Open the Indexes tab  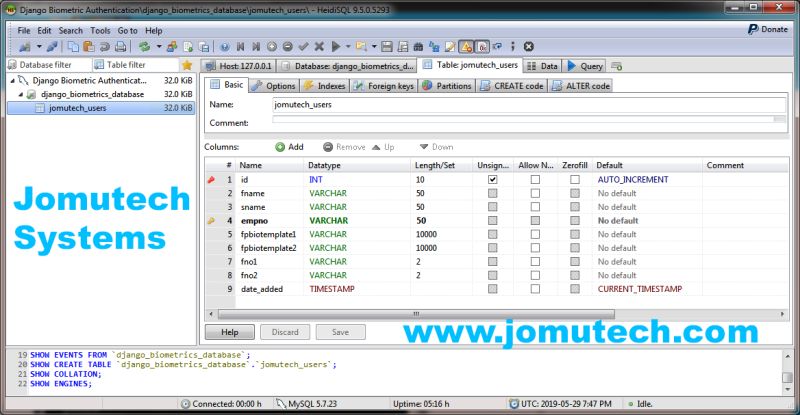coord(324,86)
